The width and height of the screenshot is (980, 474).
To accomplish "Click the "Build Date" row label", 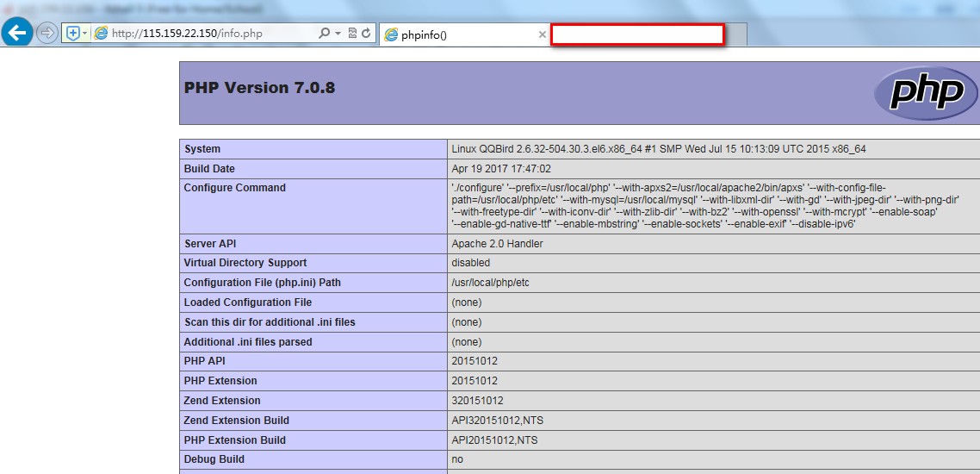I will click(x=209, y=169).
